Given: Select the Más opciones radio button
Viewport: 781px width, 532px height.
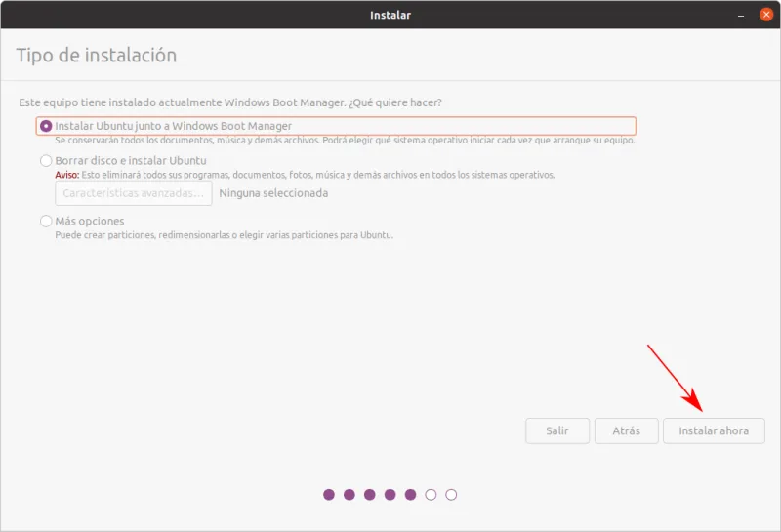Looking at the screenshot, I should (x=46, y=222).
